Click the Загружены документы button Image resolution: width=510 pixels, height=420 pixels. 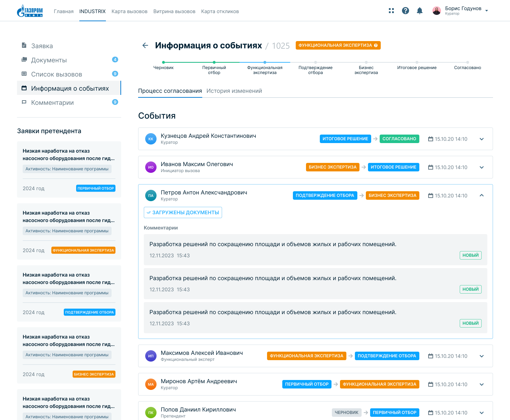[x=183, y=212]
